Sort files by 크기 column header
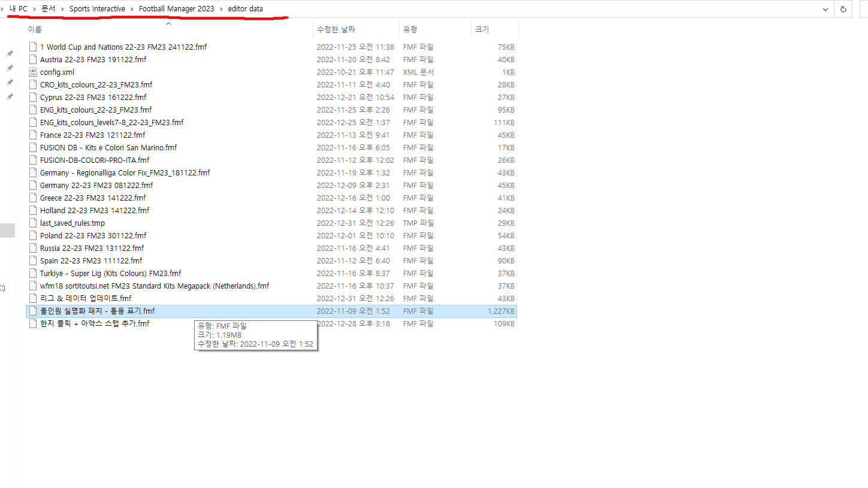The width and height of the screenshot is (868, 488). [482, 29]
